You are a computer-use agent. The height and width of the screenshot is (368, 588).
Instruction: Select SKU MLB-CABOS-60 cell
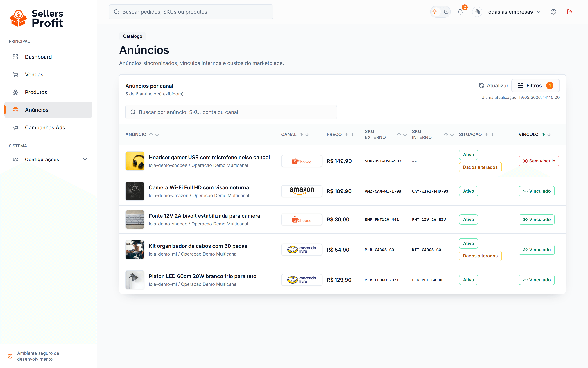coord(379,250)
